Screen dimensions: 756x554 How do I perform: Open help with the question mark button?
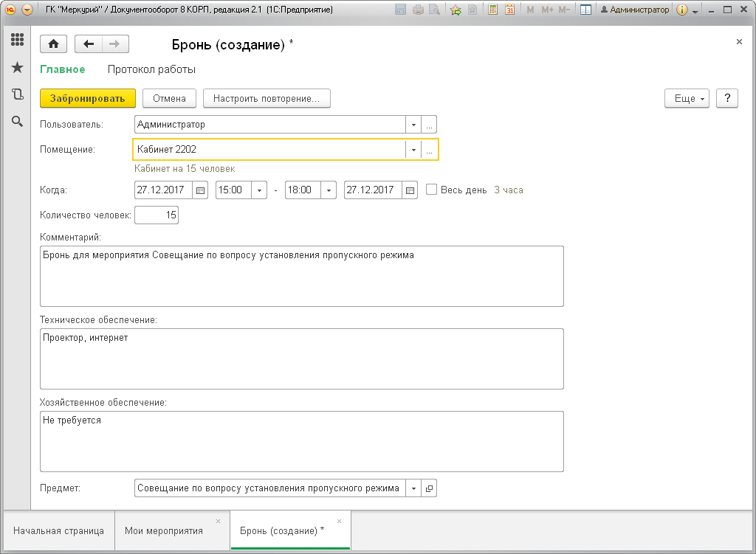point(727,98)
